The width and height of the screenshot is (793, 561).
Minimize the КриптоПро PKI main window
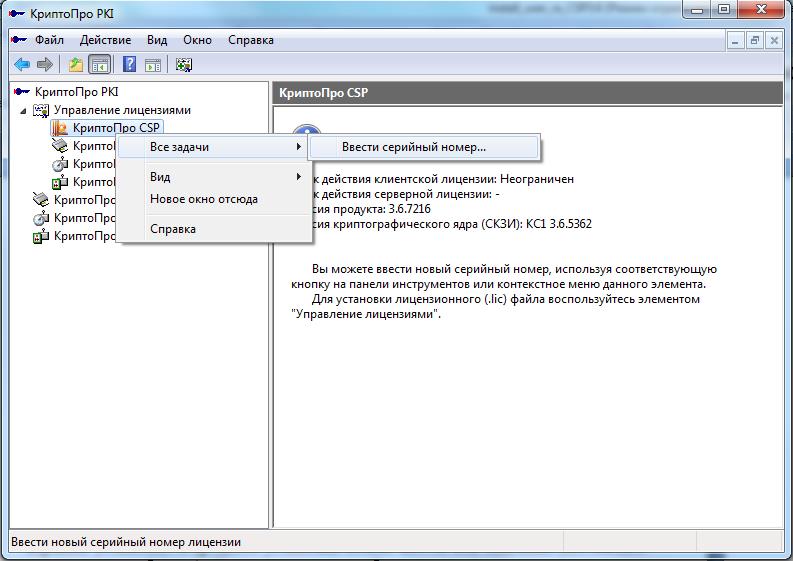[x=698, y=9]
